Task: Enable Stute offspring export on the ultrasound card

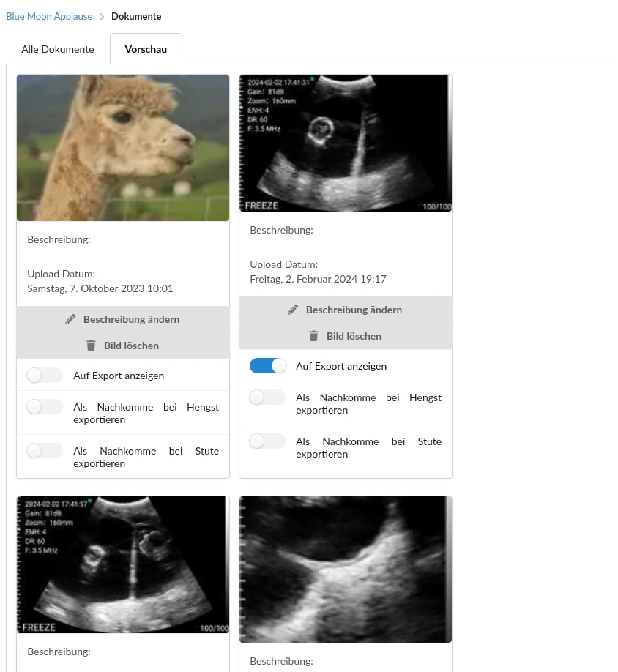Action: 267,441
